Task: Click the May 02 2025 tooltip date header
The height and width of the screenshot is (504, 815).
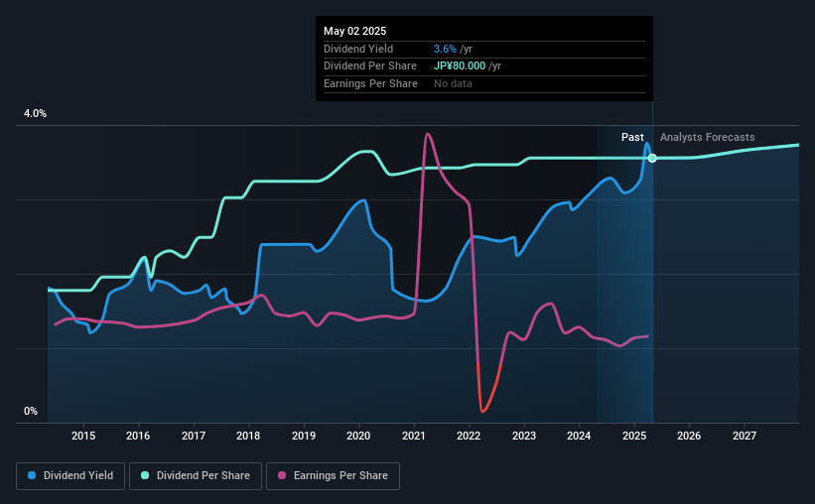Action: (355, 31)
